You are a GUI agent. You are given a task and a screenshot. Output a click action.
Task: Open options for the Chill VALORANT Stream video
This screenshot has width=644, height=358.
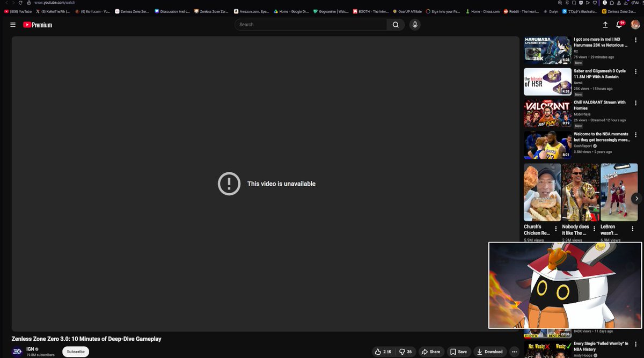636,103
